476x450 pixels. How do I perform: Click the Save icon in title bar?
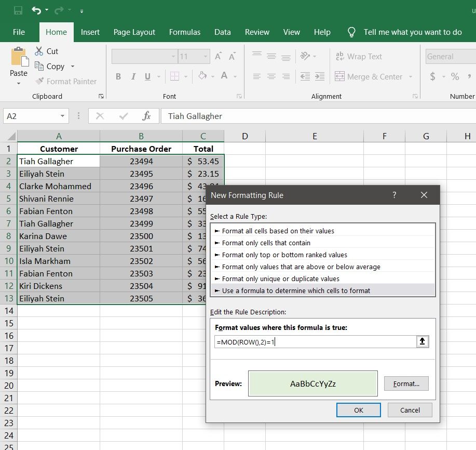(18, 10)
